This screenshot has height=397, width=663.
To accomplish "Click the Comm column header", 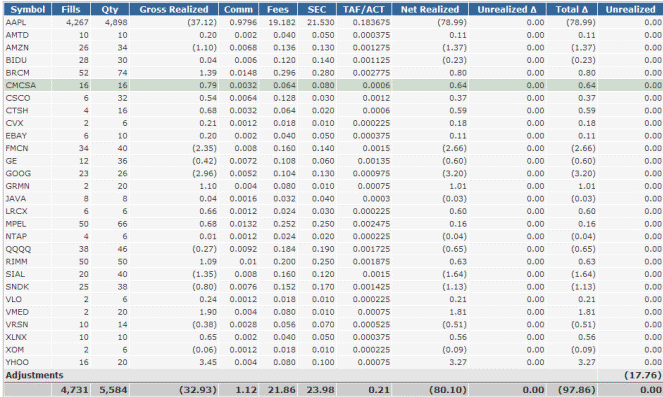I will pos(238,9).
